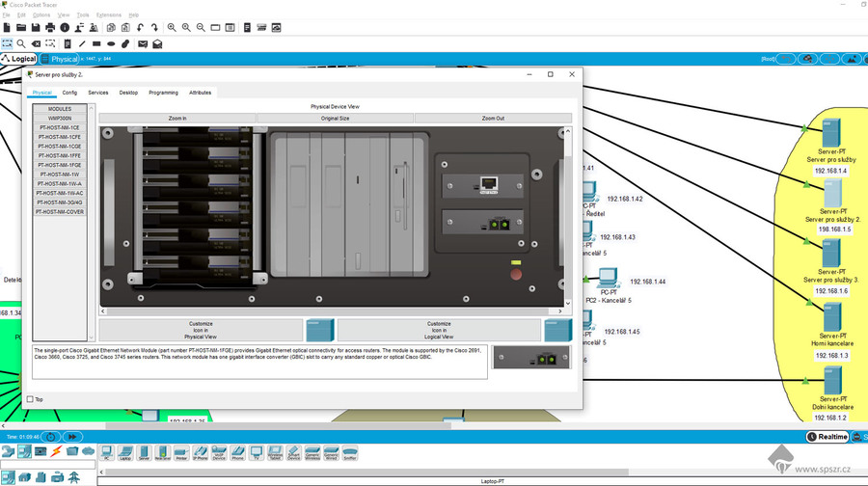Screen dimensions: 868x486
Task: Select the PT-HOST-NM-1FFE module
Action: point(60,155)
